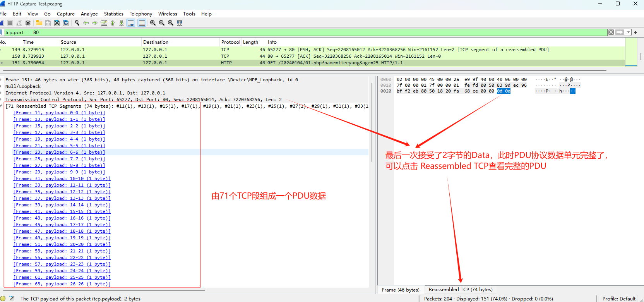
Task: Click highlighted 0d 0a hex bytes
Action: [x=504, y=91]
